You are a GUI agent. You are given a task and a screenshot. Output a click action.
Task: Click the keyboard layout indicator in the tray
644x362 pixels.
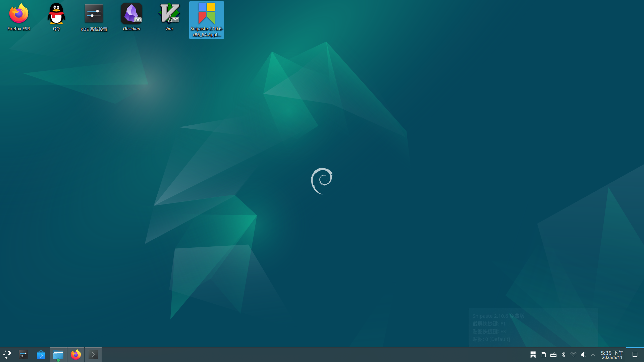[553, 354]
